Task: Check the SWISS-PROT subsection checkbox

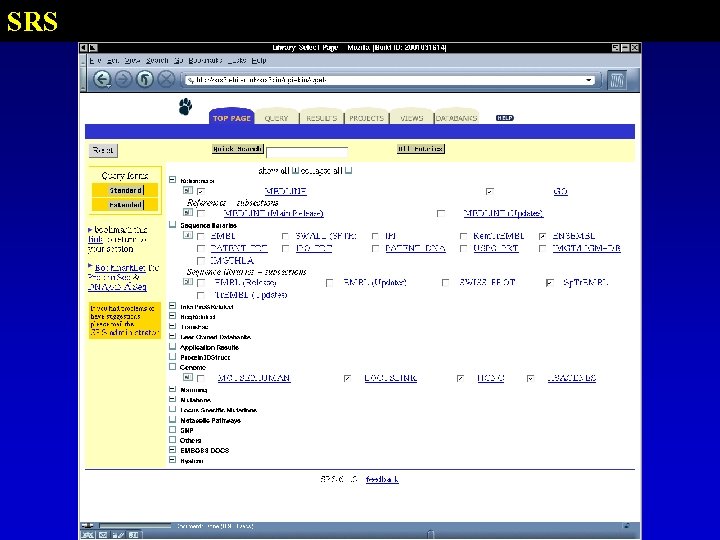Action: [x=445, y=283]
